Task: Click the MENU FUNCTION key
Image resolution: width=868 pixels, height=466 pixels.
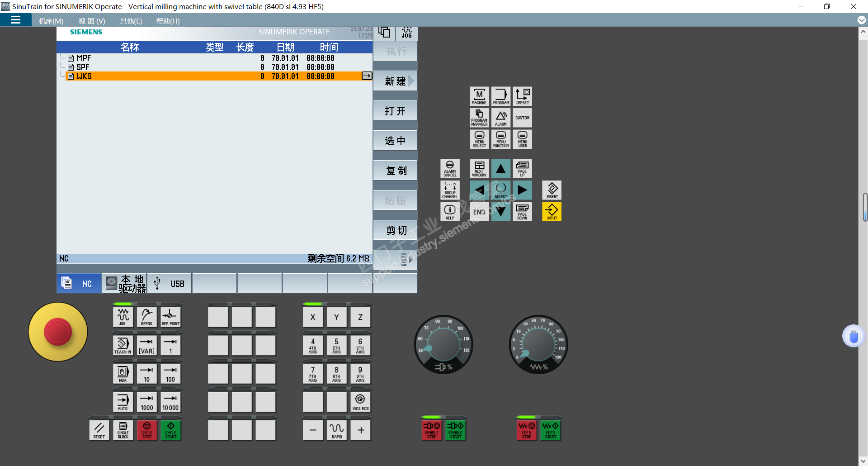Action: coord(501,139)
